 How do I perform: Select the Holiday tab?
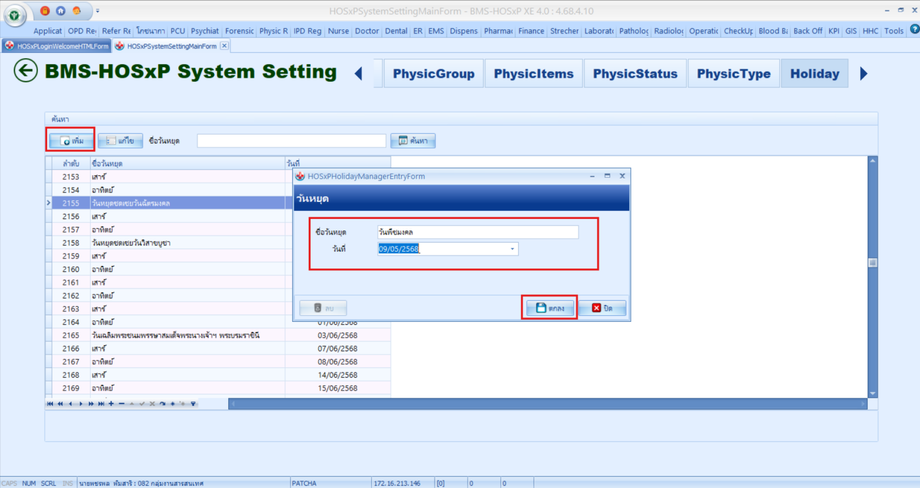point(814,74)
